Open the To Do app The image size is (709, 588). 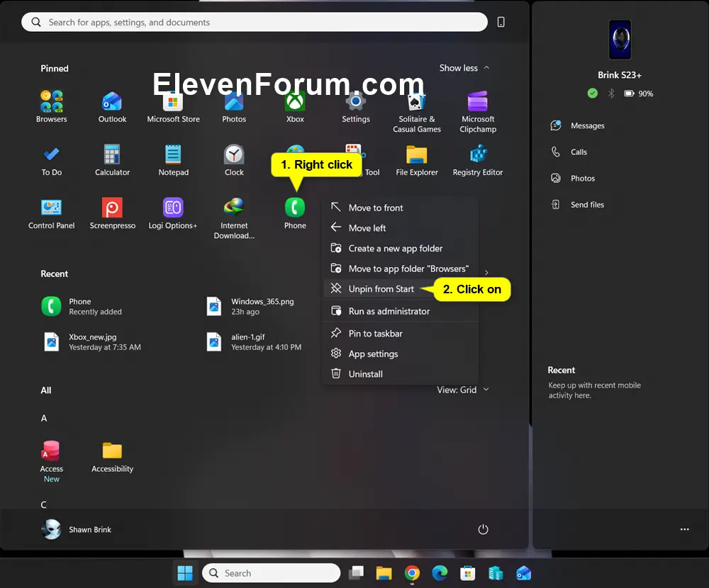click(x=52, y=160)
